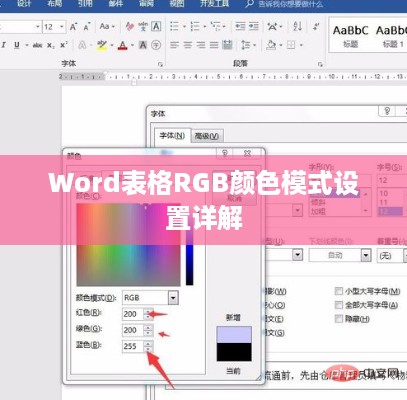
Task: Switch to the 字体(N) tab
Action: [x=172, y=136]
